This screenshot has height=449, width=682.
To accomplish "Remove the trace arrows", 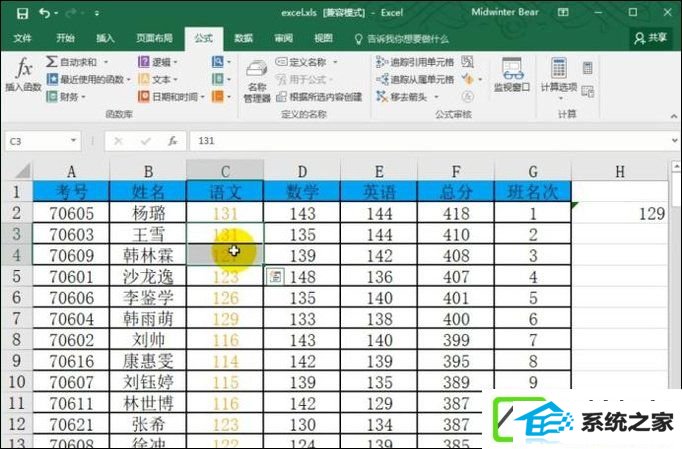I will [402, 97].
